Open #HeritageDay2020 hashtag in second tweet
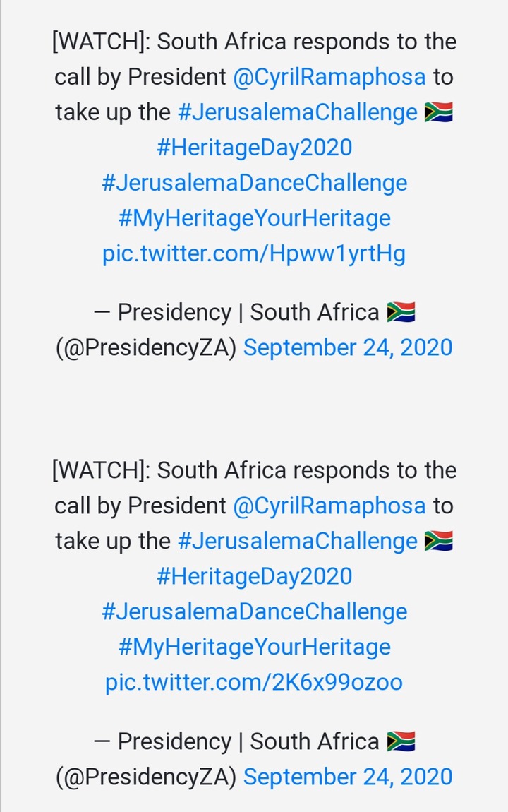 coord(255,576)
